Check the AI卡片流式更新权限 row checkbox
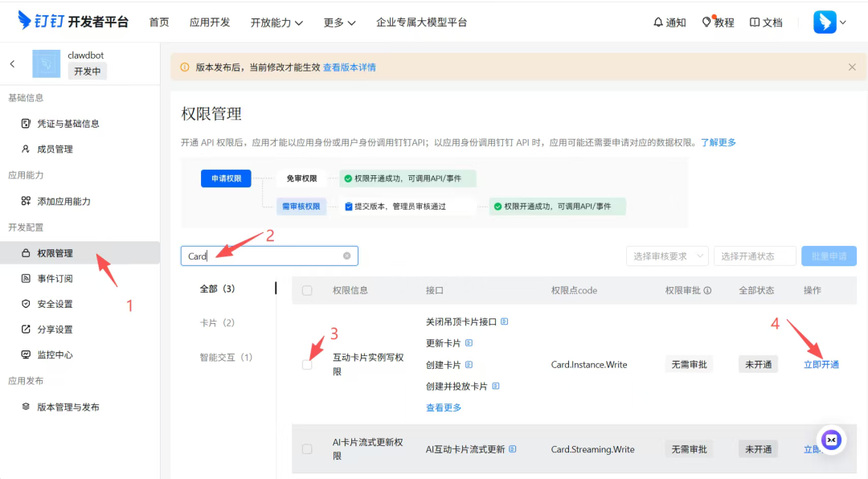This screenshot has width=868, height=479. coord(307,449)
